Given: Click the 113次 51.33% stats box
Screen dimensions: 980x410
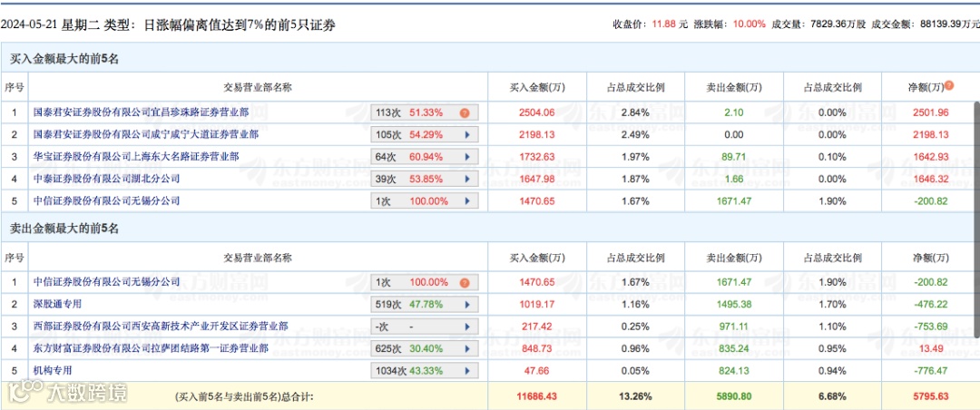Looking at the screenshot, I should point(425,113).
